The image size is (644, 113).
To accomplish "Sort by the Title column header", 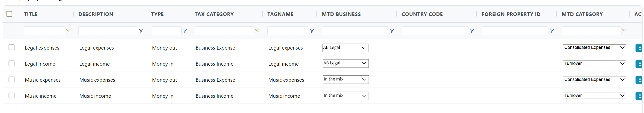I will pyautogui.click(x=31, y=14).
